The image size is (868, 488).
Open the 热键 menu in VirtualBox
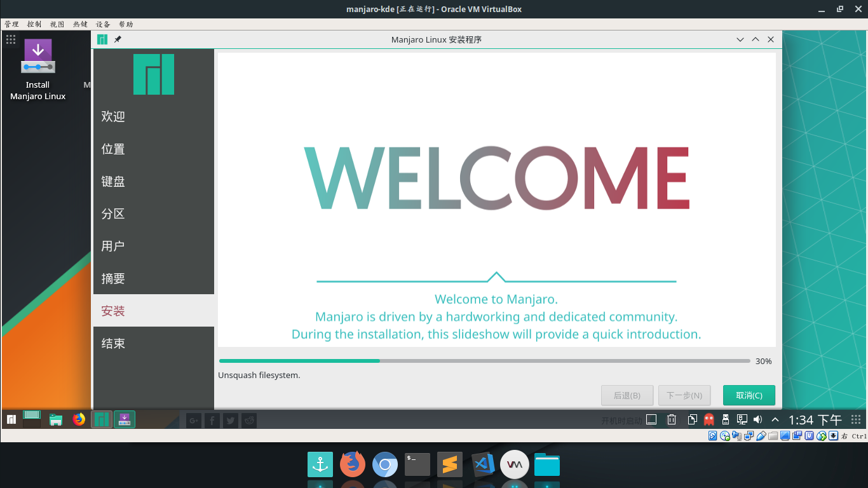80,24
